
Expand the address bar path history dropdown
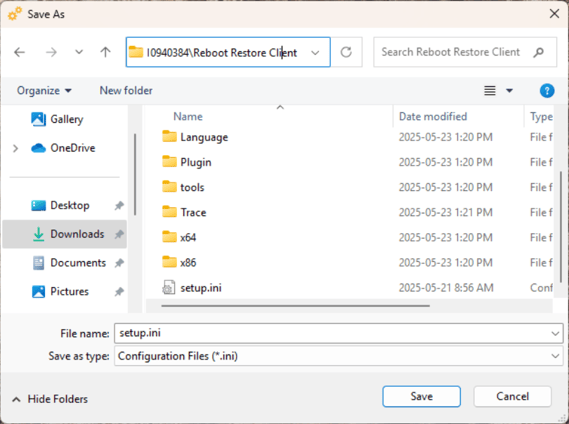pyautogui.click(x=315, y=53)
